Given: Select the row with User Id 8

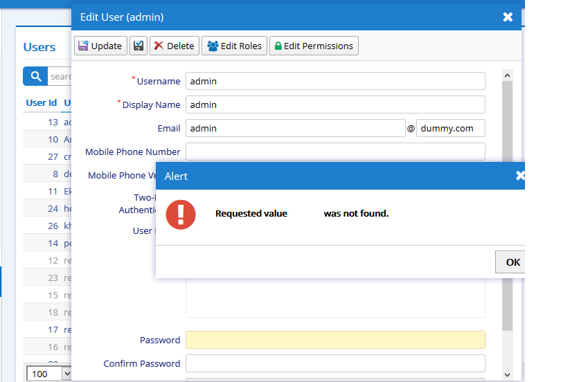Looking at the screenshot, I should [47, 174].
